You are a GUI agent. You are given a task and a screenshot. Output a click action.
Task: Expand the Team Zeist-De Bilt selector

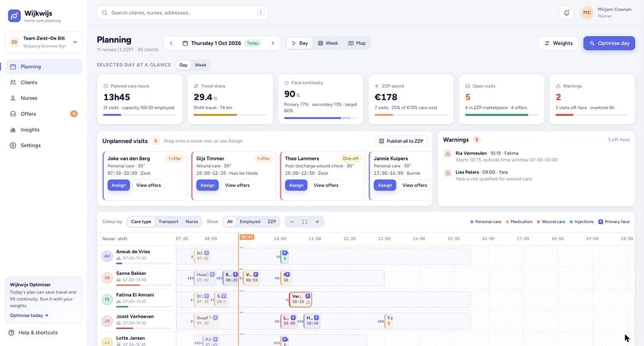[x=43, y=42]
